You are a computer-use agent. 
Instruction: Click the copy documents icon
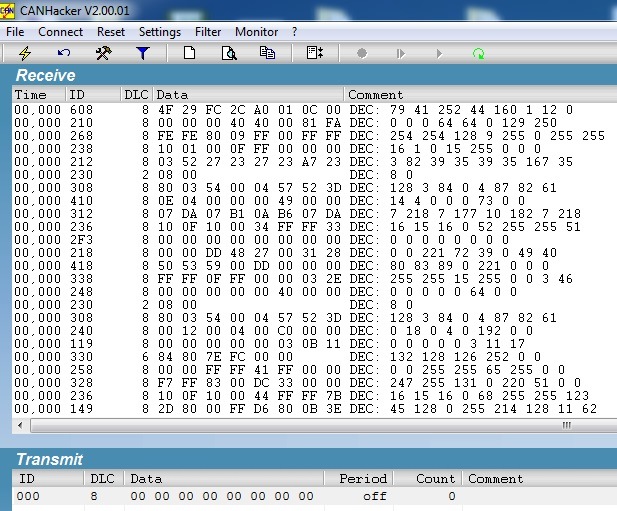[268, 53]
